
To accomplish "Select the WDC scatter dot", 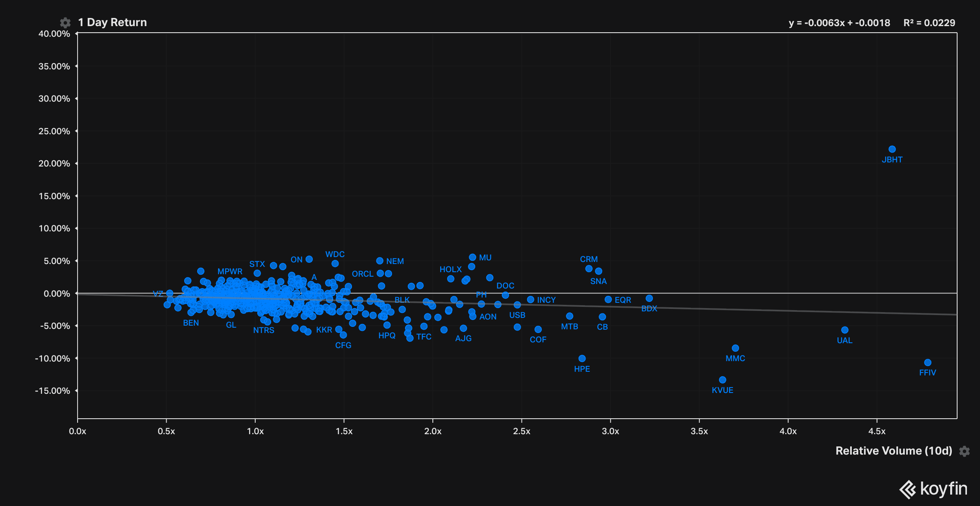I will (335, 264).
